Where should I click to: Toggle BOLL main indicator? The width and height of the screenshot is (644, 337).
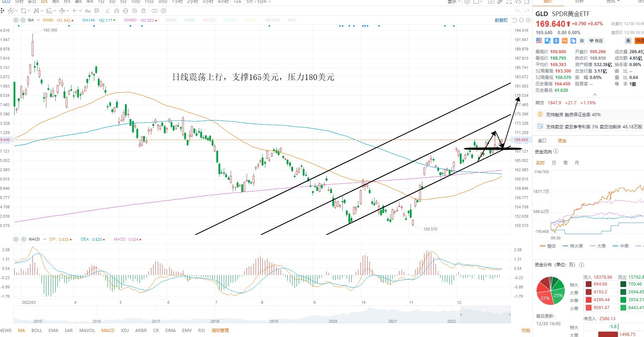coord(37,331)
